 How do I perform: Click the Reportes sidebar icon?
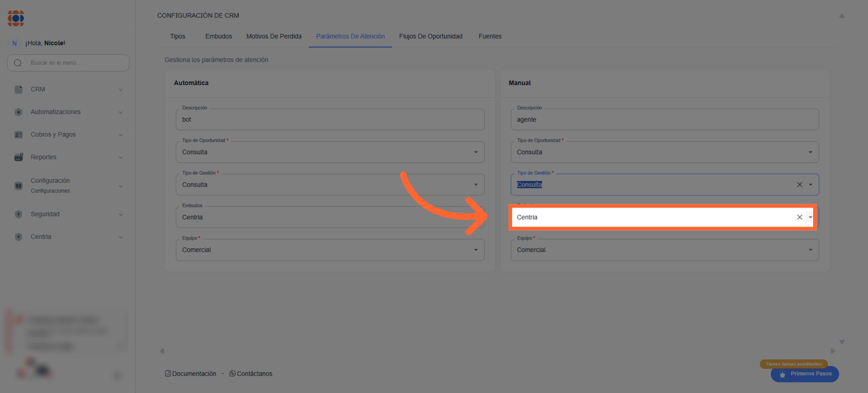pos(18,157)
